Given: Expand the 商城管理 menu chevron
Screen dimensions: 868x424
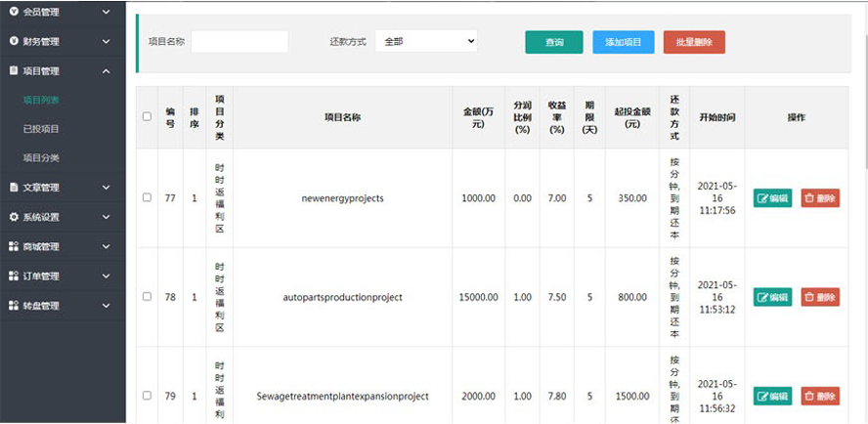Looking at the screenshot, I should tap(107, 247).
